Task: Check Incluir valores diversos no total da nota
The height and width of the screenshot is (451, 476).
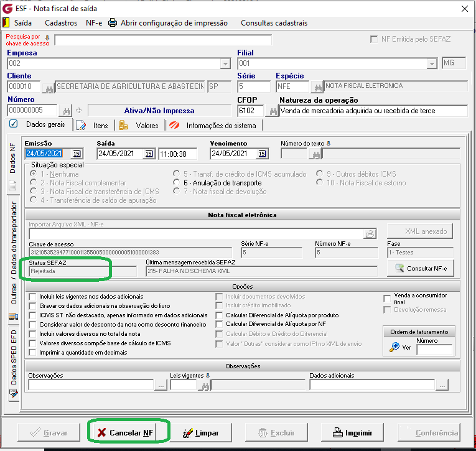Action: click(32, 334)
